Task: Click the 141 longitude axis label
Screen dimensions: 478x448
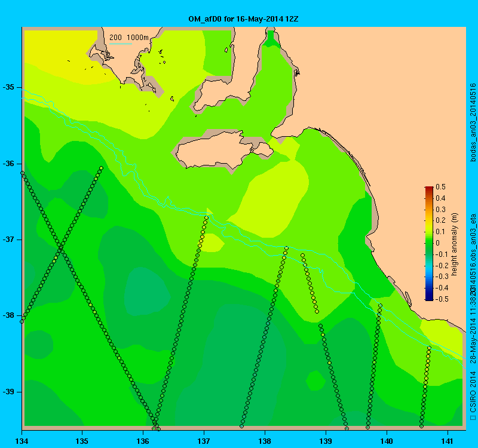Action: tap(448, 441)
